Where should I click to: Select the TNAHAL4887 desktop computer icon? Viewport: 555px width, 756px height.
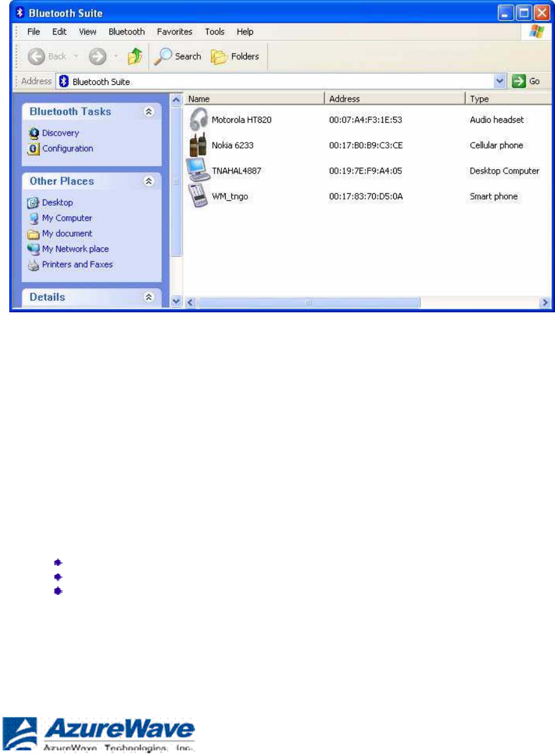(x=198, y=170)
